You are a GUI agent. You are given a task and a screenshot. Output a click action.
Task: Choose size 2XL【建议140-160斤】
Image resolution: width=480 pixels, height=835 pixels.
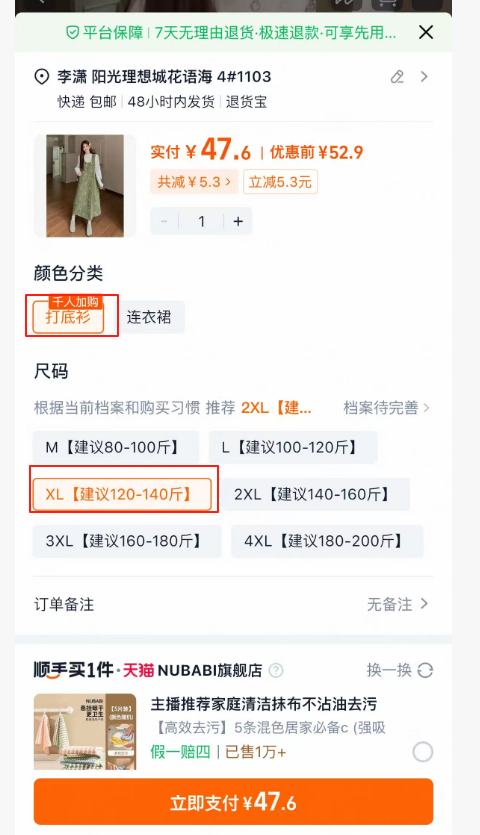pyautogui.click(x=316, y=494)
